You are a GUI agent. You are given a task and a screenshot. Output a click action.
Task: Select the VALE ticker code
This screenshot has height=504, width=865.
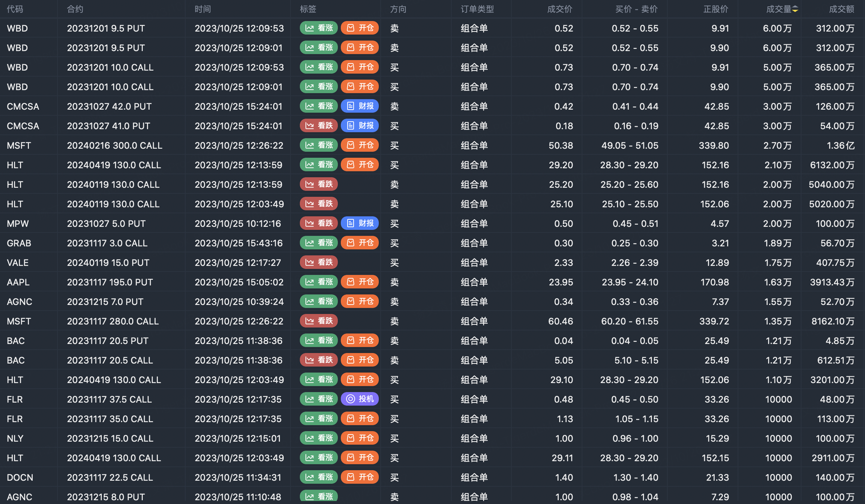pos(18,263)
